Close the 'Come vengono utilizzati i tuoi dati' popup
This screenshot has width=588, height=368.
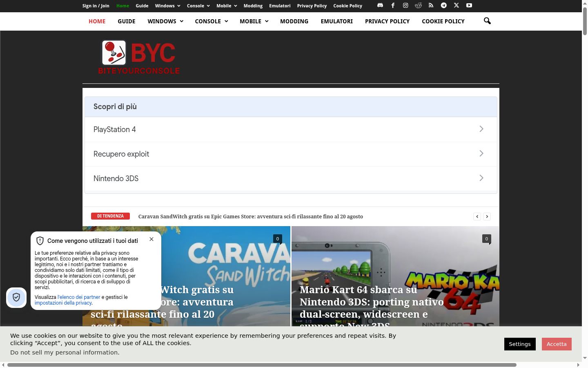151,239
